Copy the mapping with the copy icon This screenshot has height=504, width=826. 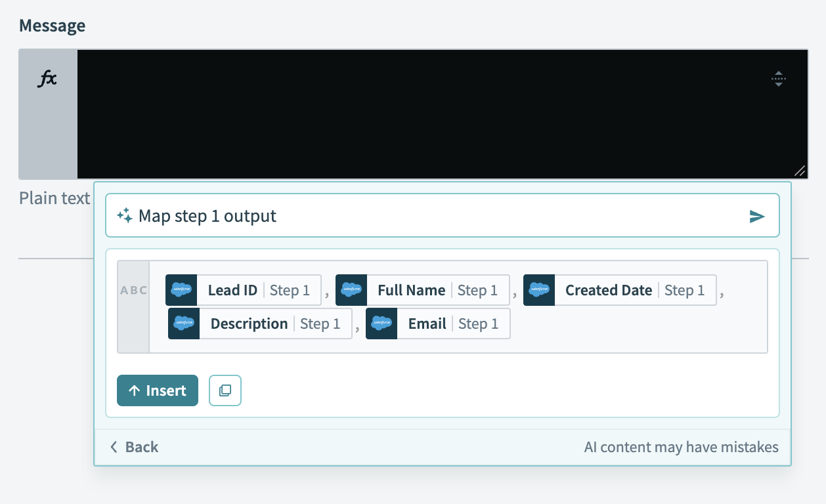coord(225,390)
